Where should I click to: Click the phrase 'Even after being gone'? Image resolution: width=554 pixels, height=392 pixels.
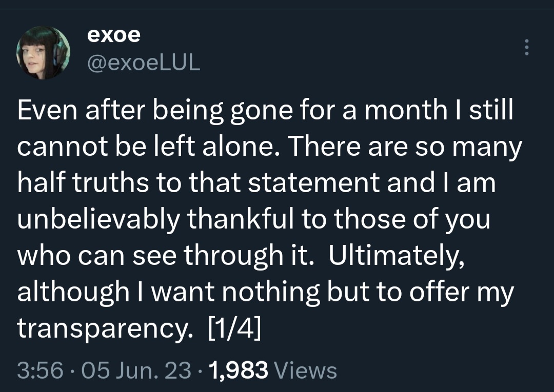click(155, 110)
